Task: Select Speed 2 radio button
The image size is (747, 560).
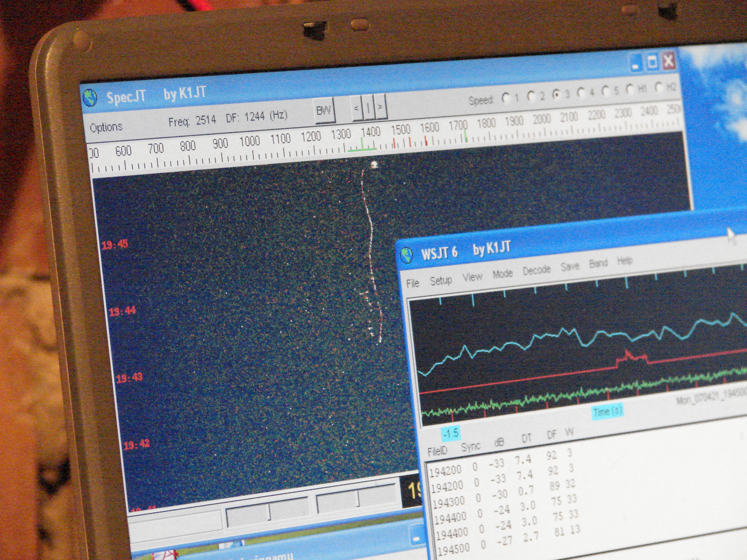Action: pyautogui.click(x=531, y=96)
